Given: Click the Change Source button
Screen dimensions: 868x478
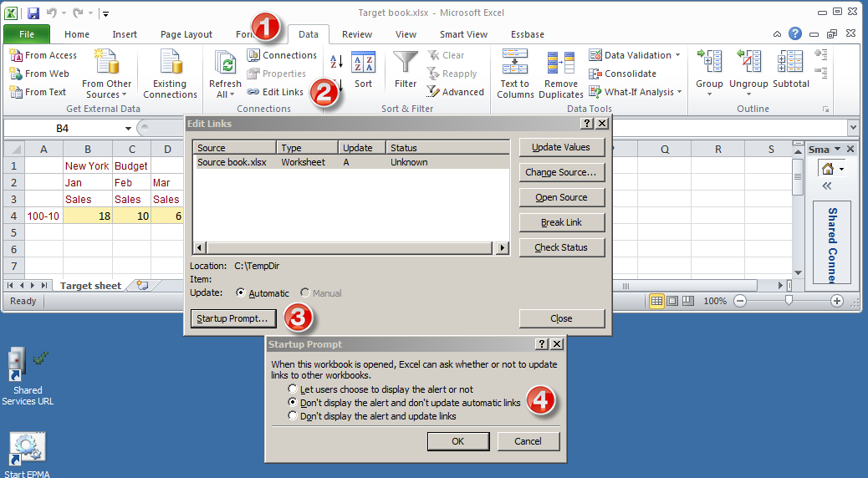Looking at the screenshot, I should coord(561,172).
